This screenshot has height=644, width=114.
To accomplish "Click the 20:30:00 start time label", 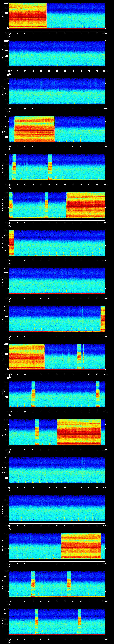I will pos(9,374).
